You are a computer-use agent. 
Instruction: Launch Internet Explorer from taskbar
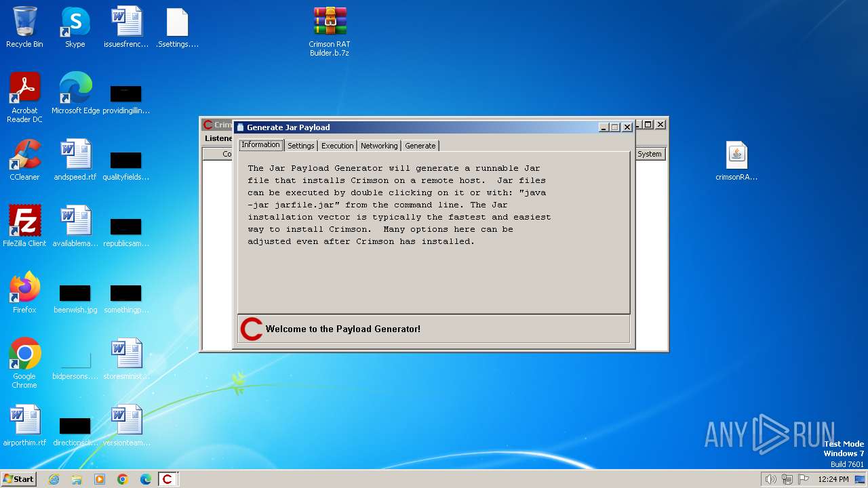coord(54,479)
